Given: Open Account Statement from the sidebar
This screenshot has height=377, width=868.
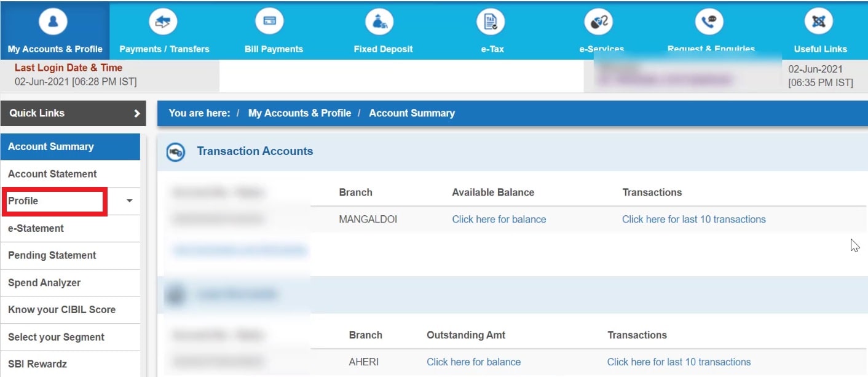Looking at the screenshot, I should (52, 173).
